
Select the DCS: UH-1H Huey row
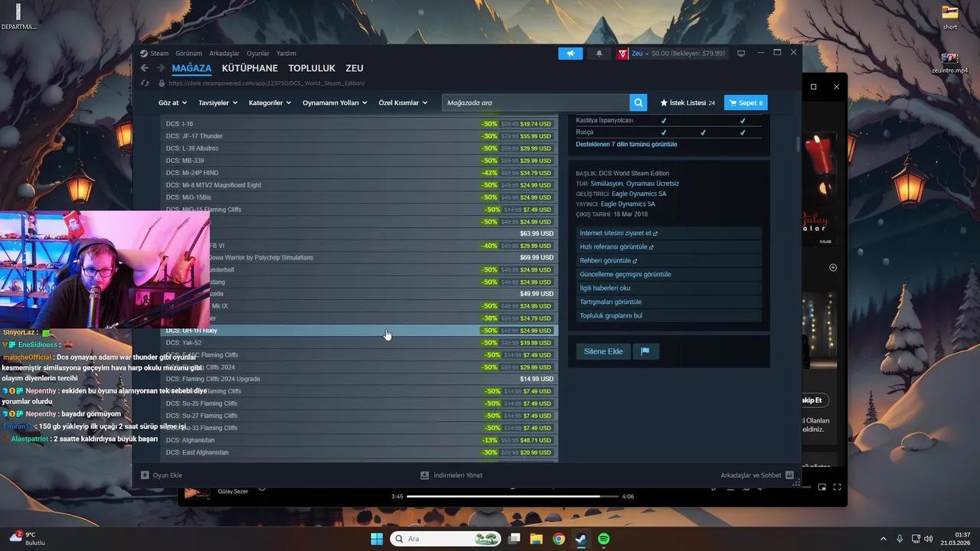(359, 331)
